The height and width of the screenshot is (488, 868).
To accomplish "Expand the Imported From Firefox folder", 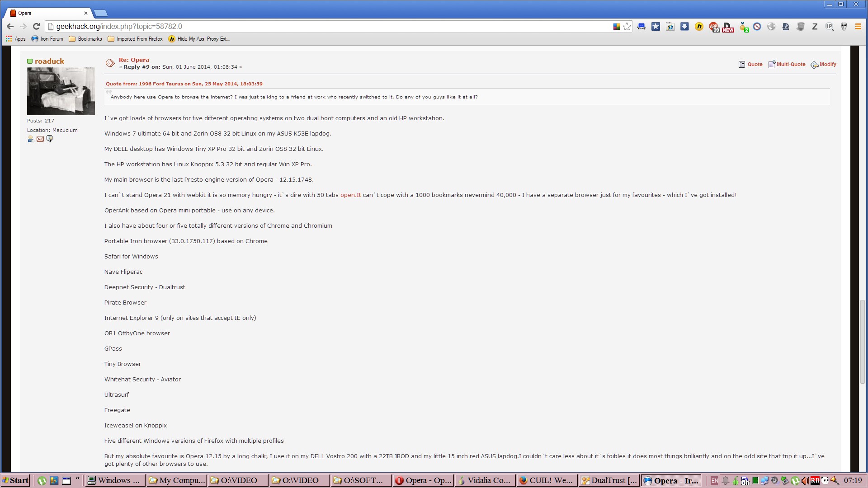I will (135, 39).
